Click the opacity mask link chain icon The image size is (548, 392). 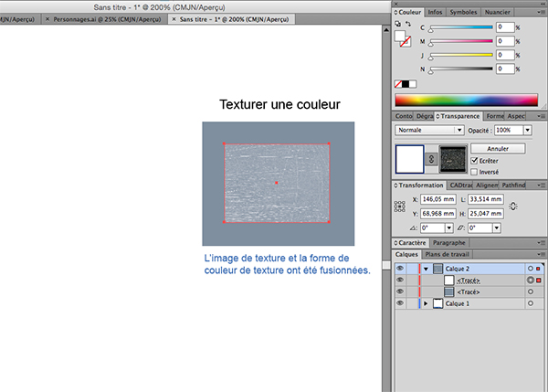click(431, 158)
